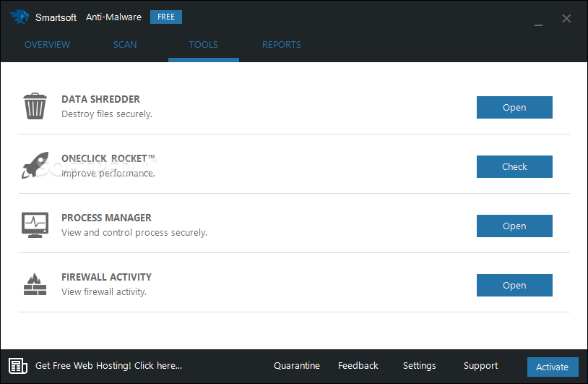This screenshot has width=588, height=384.
Task: Click the PROCESS MANAGER heading
Action: 106,218
